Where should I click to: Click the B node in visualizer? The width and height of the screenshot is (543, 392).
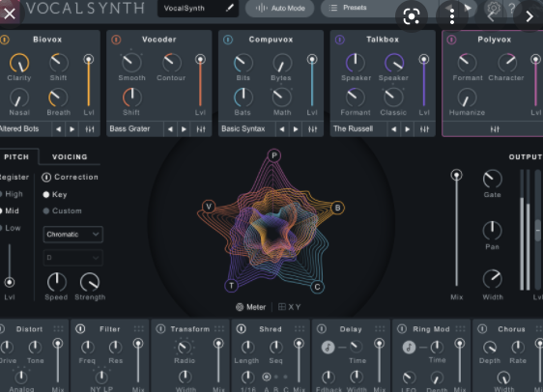pos(337,208)
